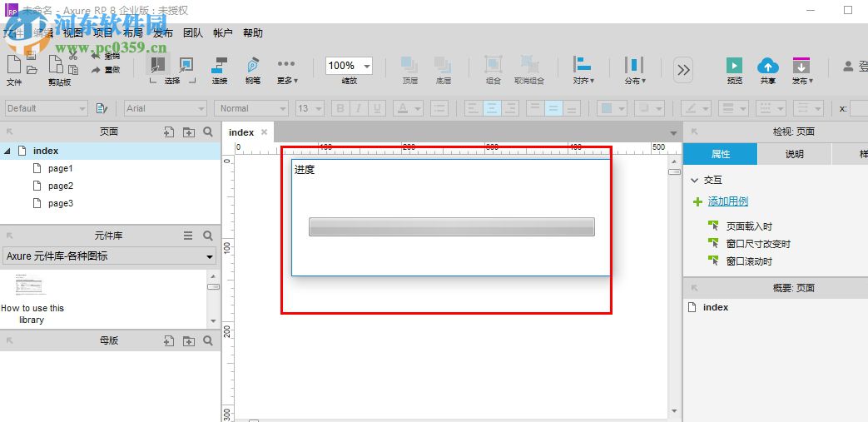Click the Ungroup (取消组合) icon
Image resolution: width=868 pixels, height=422 pixels.
click(x=529, y=65)
